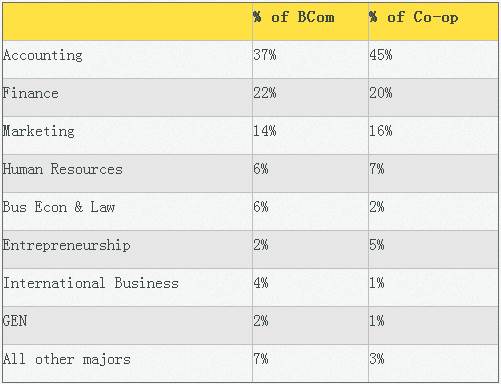This screenshot has width=501, height=384.
Task: Select the 20% Finance Co-op value
Action: [381, 93]
